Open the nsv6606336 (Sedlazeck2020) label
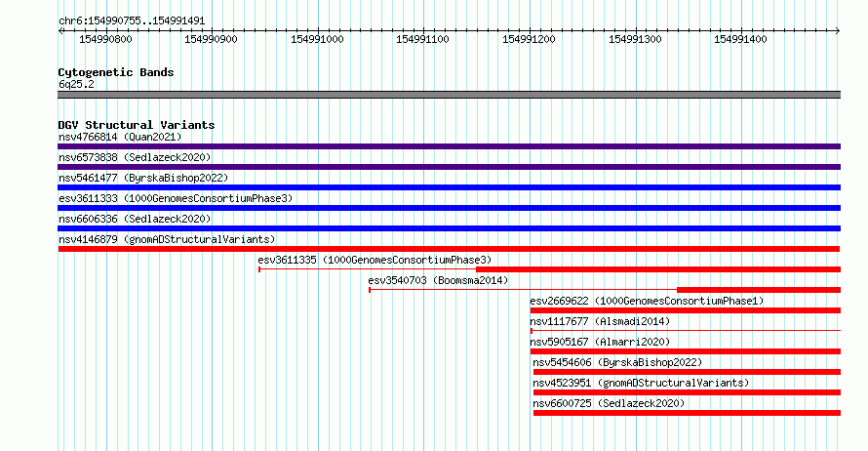Viewport: 868px width, 451px height. (x=135, y=219)
